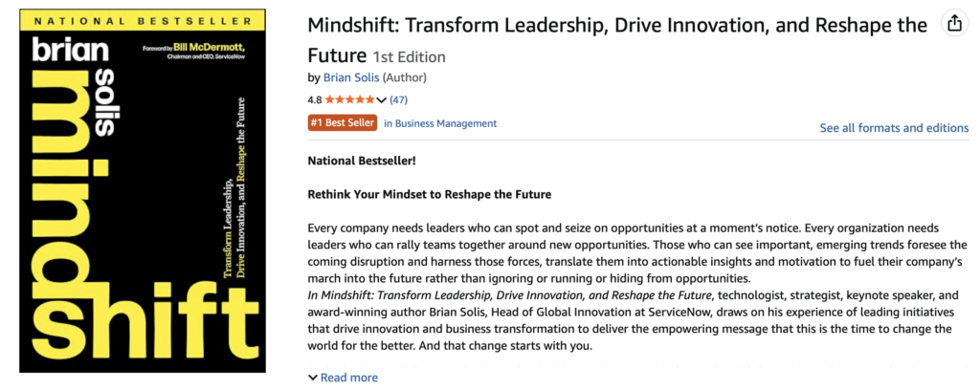The image size is (980, 390).
Task: Click the 4.8 rating number
Action: pyautogui.click(x=315, y=99)
